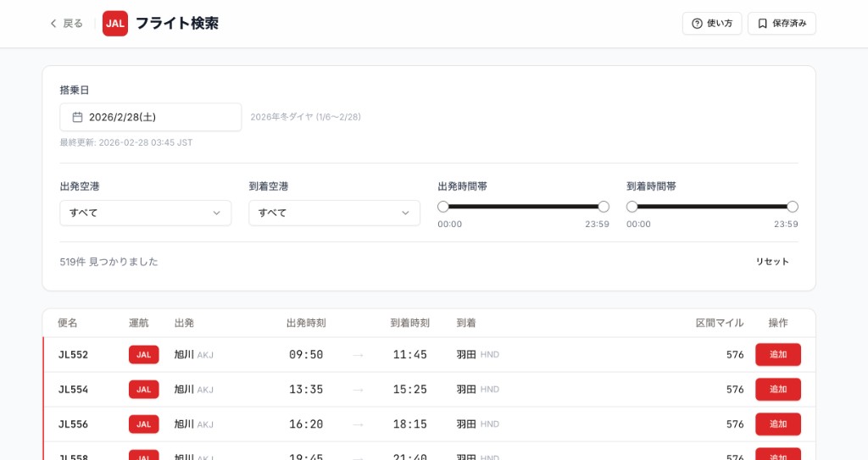Click the 区間マイル column header

pos(719,323)
